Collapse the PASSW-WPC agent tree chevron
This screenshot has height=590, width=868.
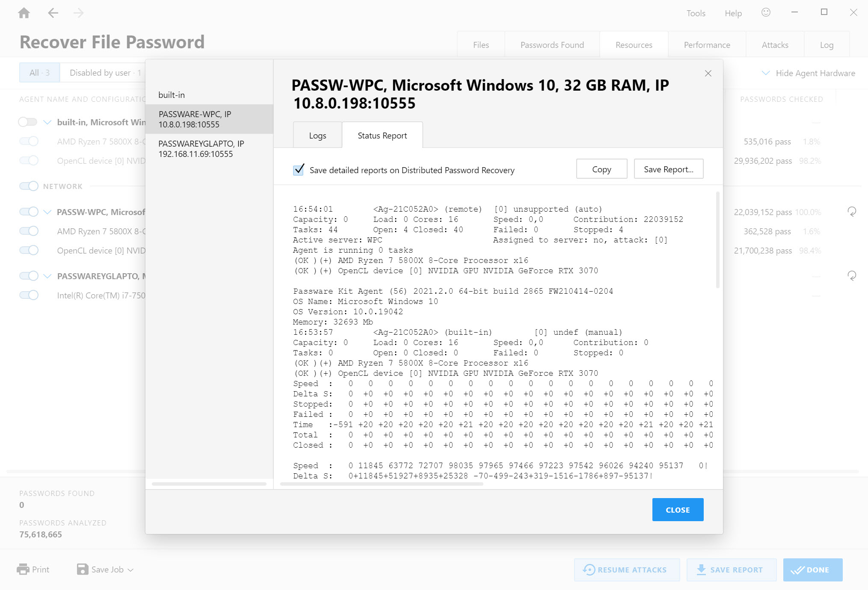(47, 212)
